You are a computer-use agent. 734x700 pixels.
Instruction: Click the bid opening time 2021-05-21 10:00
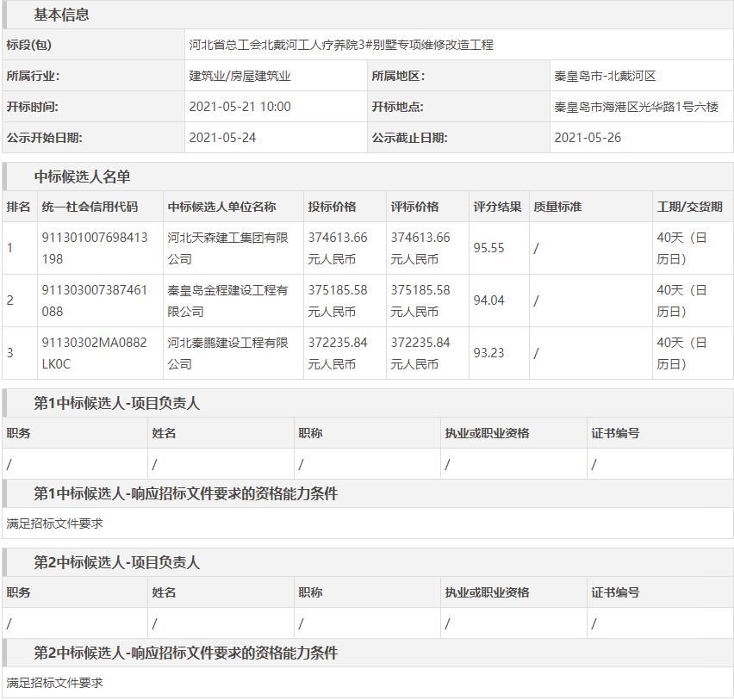pos(239,107)
